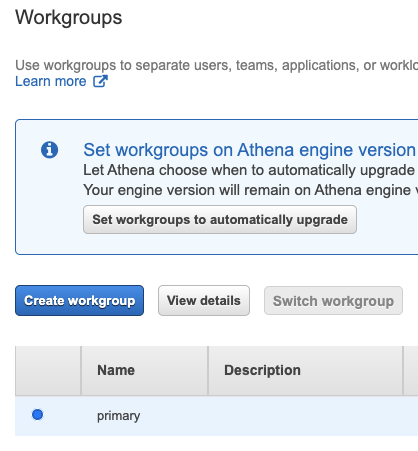
Task: Click the 'Let Athena choose when to automatically upgrade' text
Action: 249,170
